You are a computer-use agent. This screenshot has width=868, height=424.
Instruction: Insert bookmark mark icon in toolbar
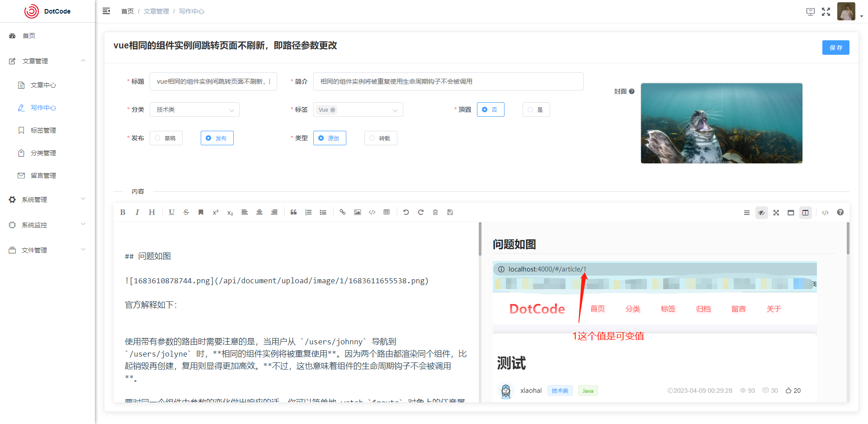tap(201, 212)
